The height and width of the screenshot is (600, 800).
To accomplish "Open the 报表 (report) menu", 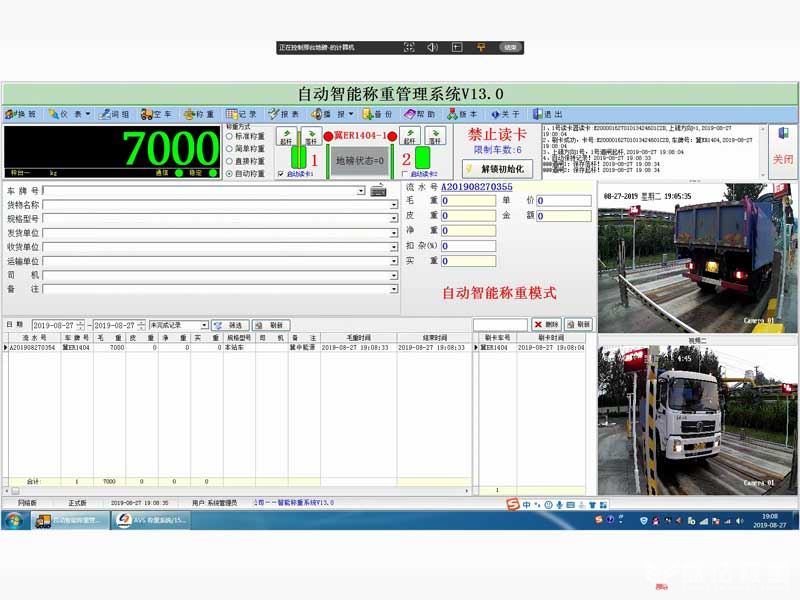I will click(x=286, y=114).
